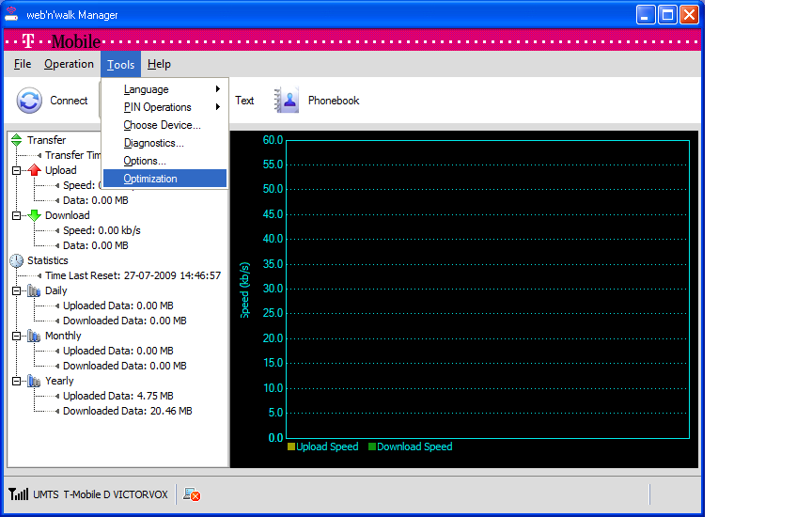
Task: Select the green Download arrow icon
Action: pos(34,215)
